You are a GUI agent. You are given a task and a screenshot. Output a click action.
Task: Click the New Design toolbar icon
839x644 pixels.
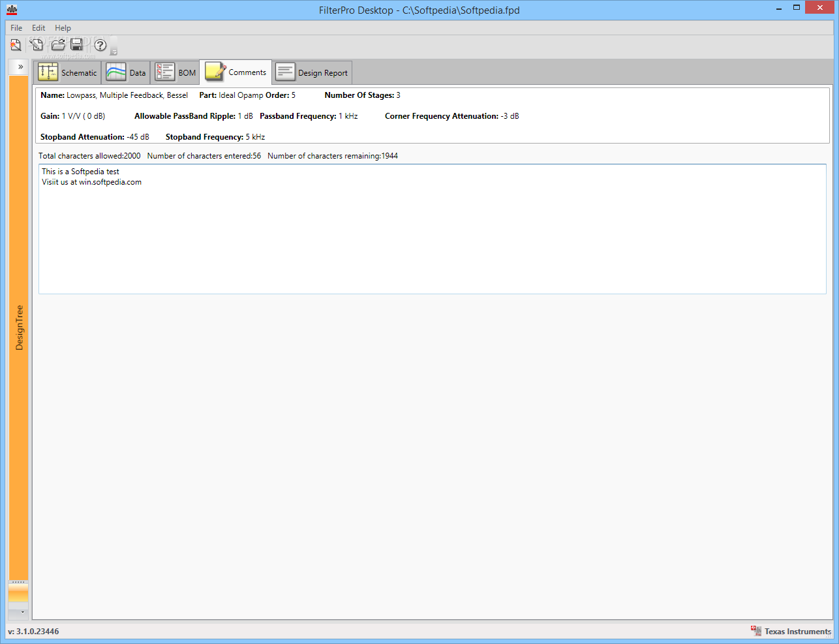(16, 45)
